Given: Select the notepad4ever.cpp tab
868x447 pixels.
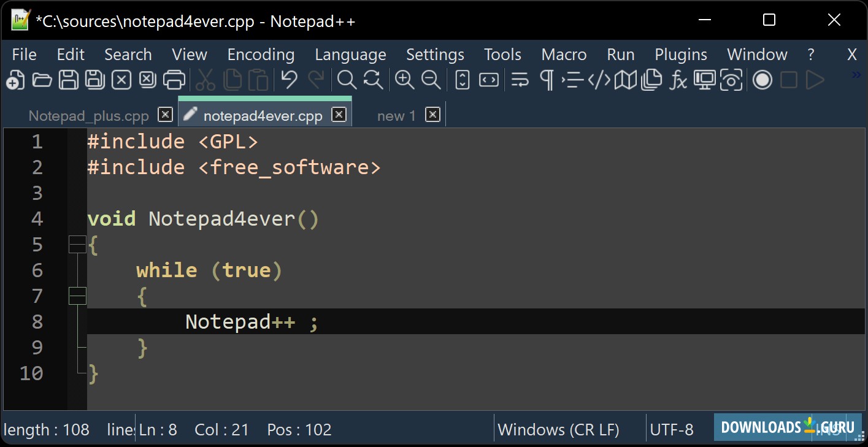Looking at the screenshot, I should [x=263, y=116].
